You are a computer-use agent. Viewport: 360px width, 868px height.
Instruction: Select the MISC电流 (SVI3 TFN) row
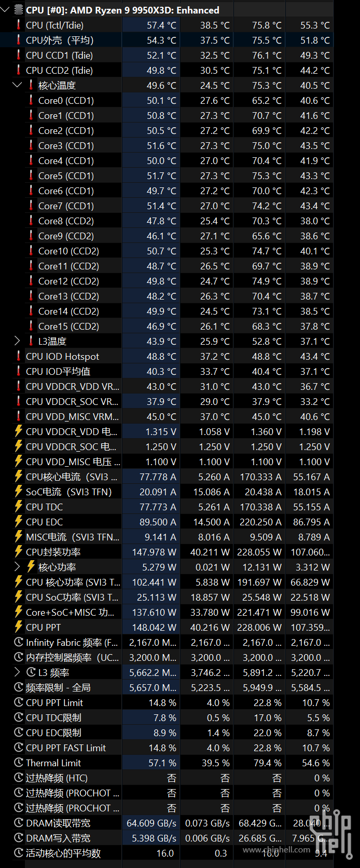[x=167, y=537]
